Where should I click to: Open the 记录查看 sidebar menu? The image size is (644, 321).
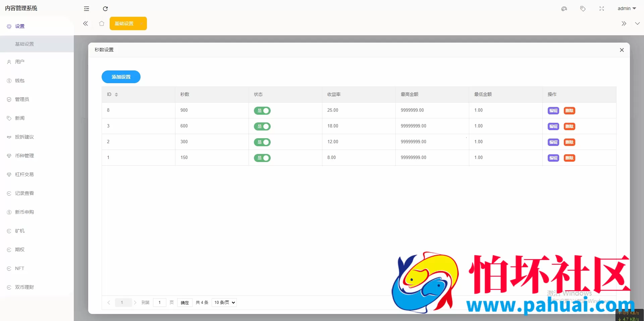pos(37,193)
